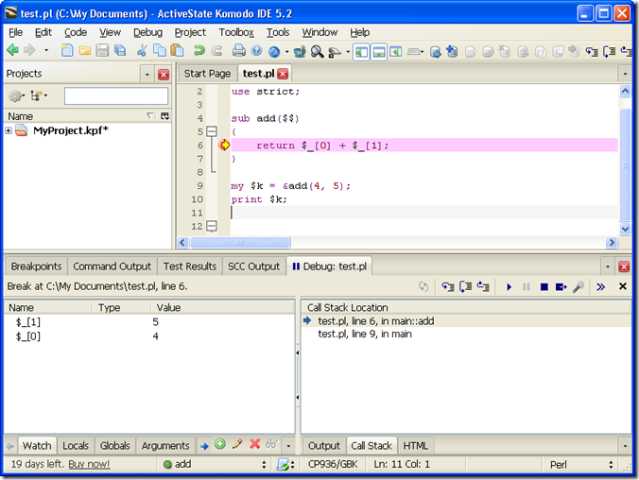Select the Globals variables tab
This screenshot has width=639, height=480.
[x=115, y=446]
